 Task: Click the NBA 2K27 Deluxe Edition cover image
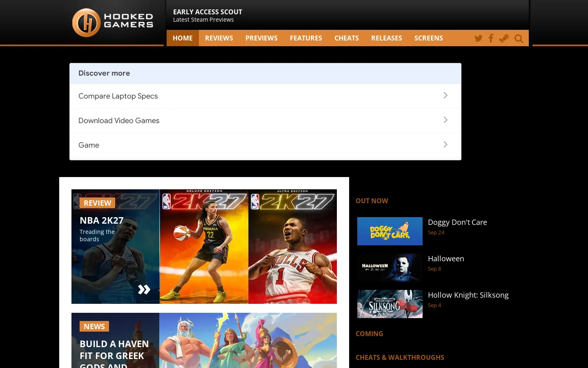coord(204,247)
